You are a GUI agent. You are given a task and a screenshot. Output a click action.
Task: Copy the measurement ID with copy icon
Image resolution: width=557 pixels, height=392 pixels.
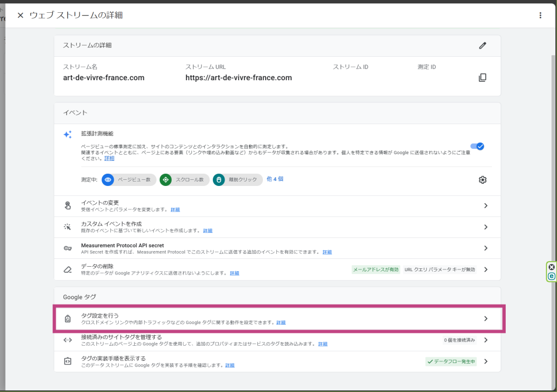pyautogui.click(x=482, y=77)
